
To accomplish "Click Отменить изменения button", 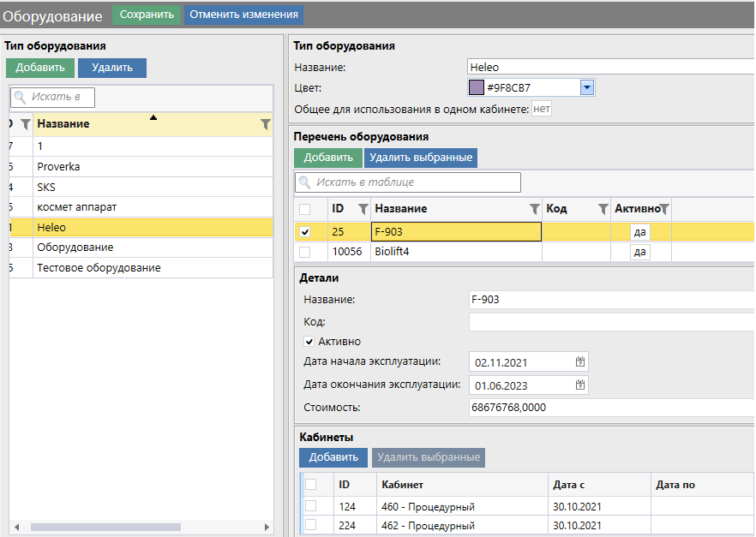I will [243, 15].
